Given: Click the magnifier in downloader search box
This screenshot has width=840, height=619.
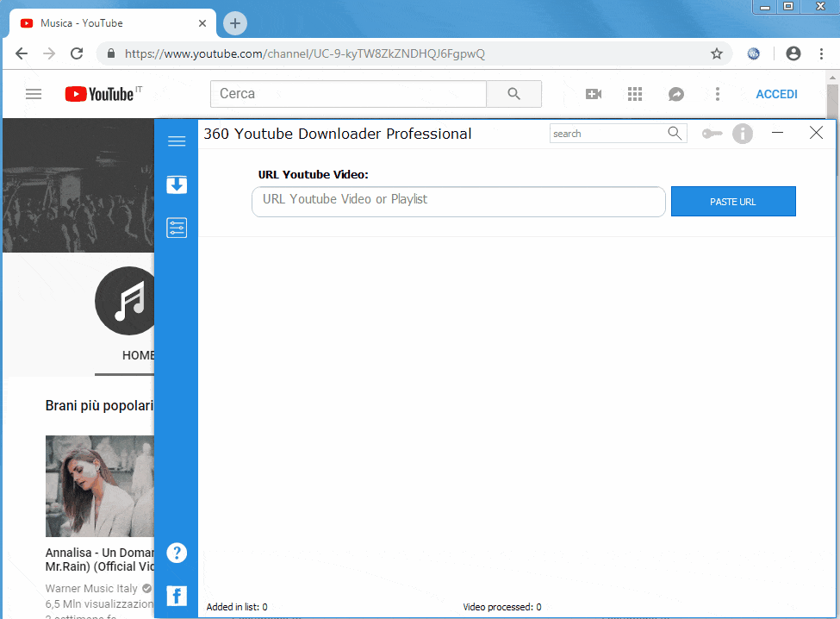Looking at the screenshot, I should tap(675, 133).
